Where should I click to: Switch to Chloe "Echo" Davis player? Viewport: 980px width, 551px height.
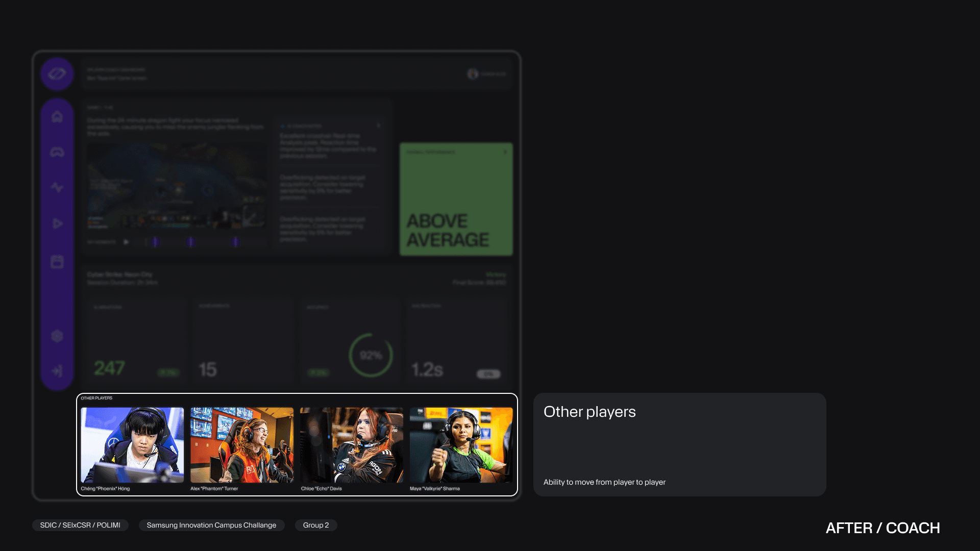352,445
